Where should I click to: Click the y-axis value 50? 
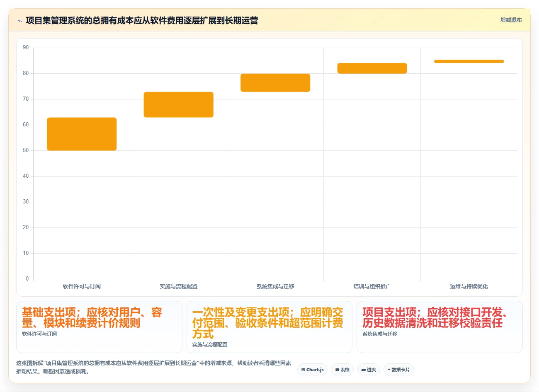[26, 150]
